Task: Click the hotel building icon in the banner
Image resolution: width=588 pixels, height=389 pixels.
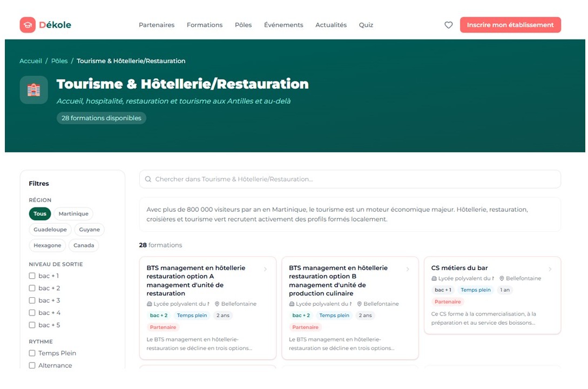Action: pyautogui.click(x=33, y=90)
